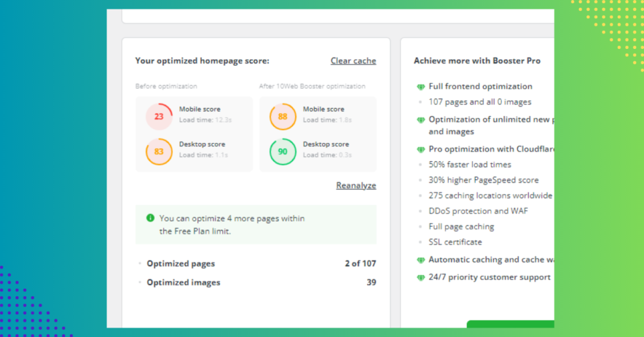Click the 'Load time: 0.3s' text
The image size is (644, 337).
point(327,155)
